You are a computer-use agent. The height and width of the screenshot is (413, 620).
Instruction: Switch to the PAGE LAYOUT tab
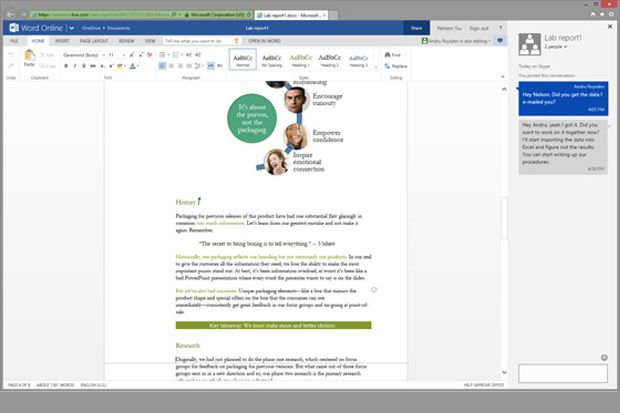click(x=94, y=41)
